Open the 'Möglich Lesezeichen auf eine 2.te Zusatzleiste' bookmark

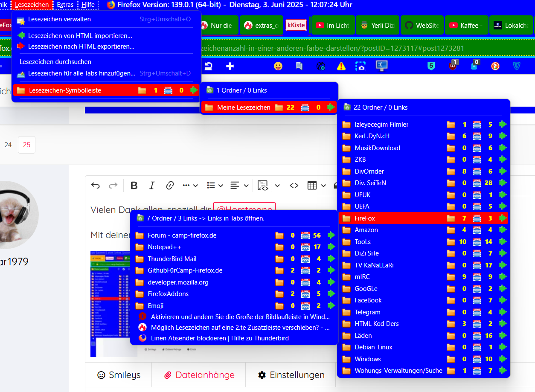pos(234,328)
